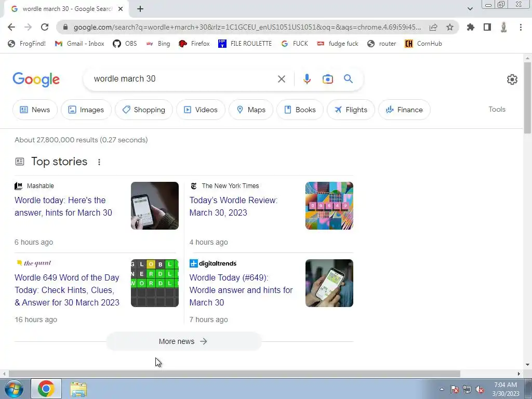Open Digital Trends Wordle Today article
The width and height of the screenshot is (532, 399).
(241, 290)
